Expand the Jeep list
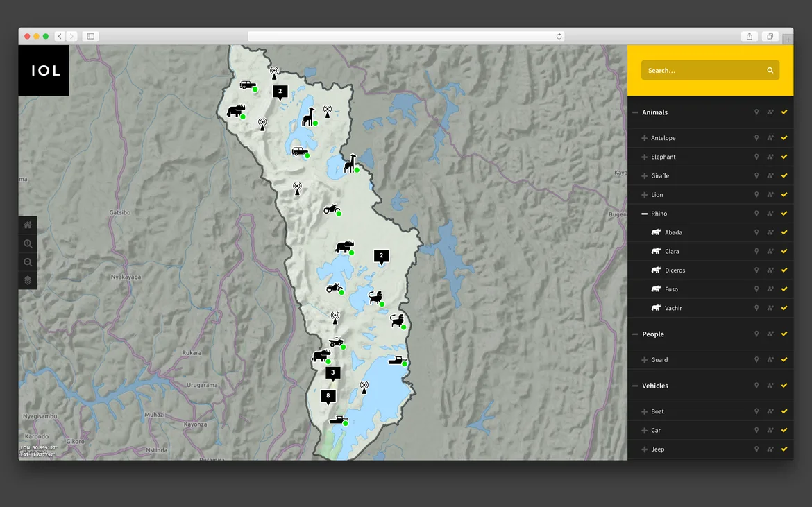812x507 pixels. click(x=644, y=449)
